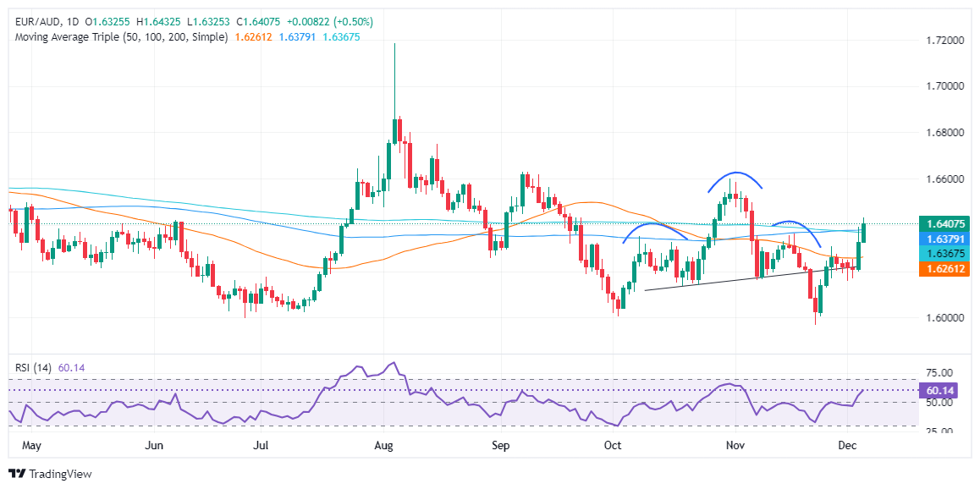Click the latest green candlestick
Image resolution: width=980 pixels, height=489 pixels.
point(864,230)
